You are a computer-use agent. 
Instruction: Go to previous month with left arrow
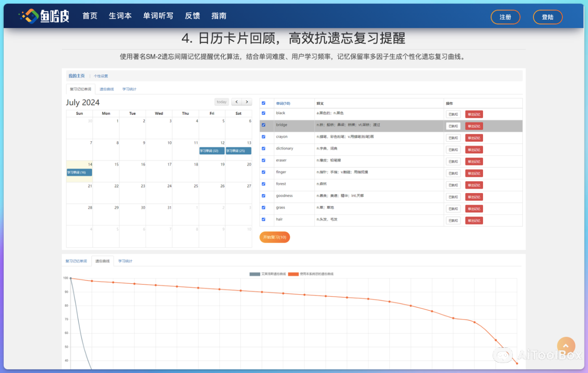236,102
